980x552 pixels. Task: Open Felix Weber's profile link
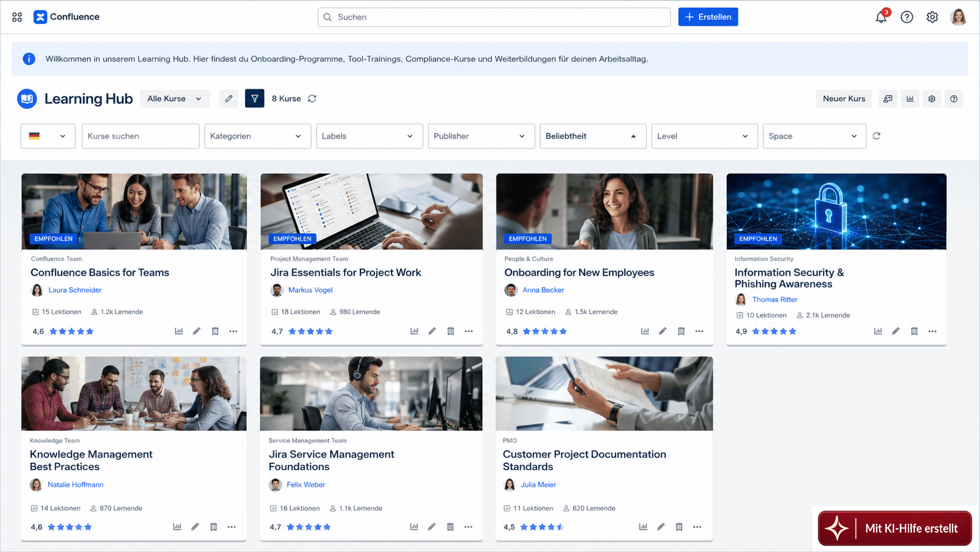pos(306,485)
